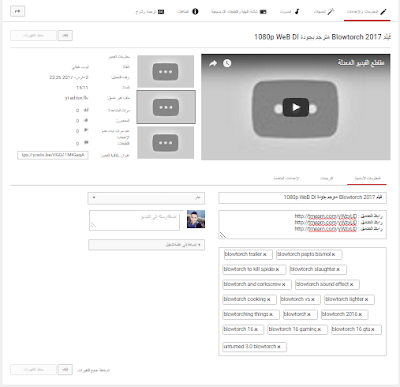The width and height of the screenshot is (400, 387).
Task: Click the video title input field
Action: pyautogui.click(x=302, y=198)
